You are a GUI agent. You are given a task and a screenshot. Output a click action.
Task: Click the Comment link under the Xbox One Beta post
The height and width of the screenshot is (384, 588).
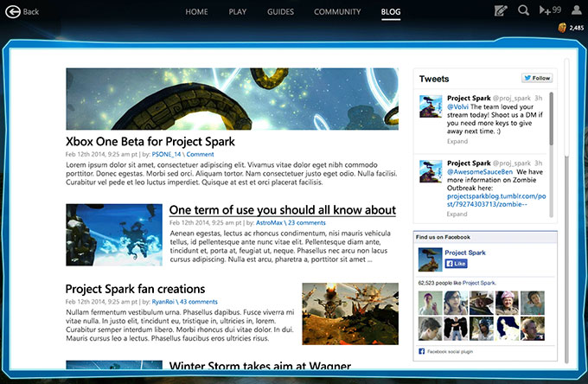200,154
